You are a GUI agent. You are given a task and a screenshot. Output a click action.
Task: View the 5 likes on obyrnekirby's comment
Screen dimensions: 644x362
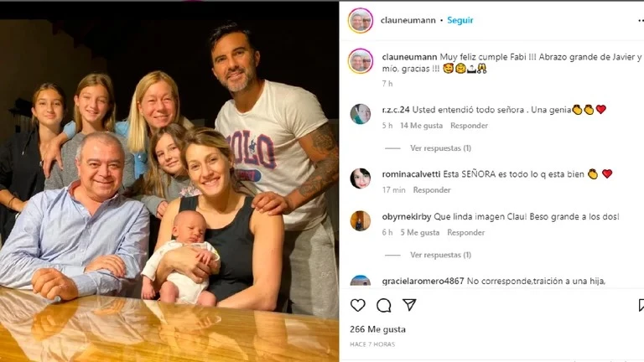(x=419, y=232)
